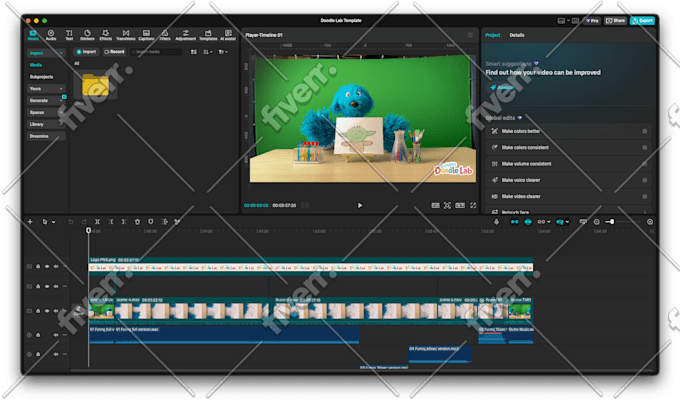This screenshot has width=680, height=403.
Task: Enter full screen preview in player
Action: coord(473,206)
